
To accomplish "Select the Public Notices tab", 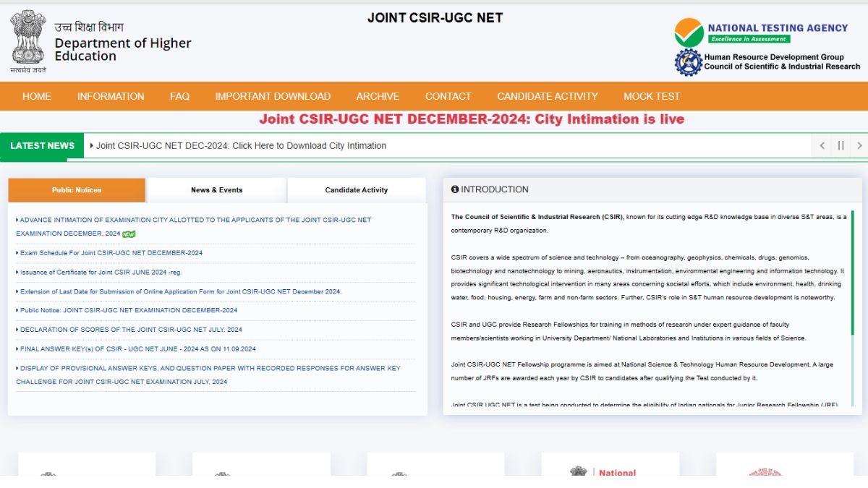I will pyautogui.click(x=77, y=190).
